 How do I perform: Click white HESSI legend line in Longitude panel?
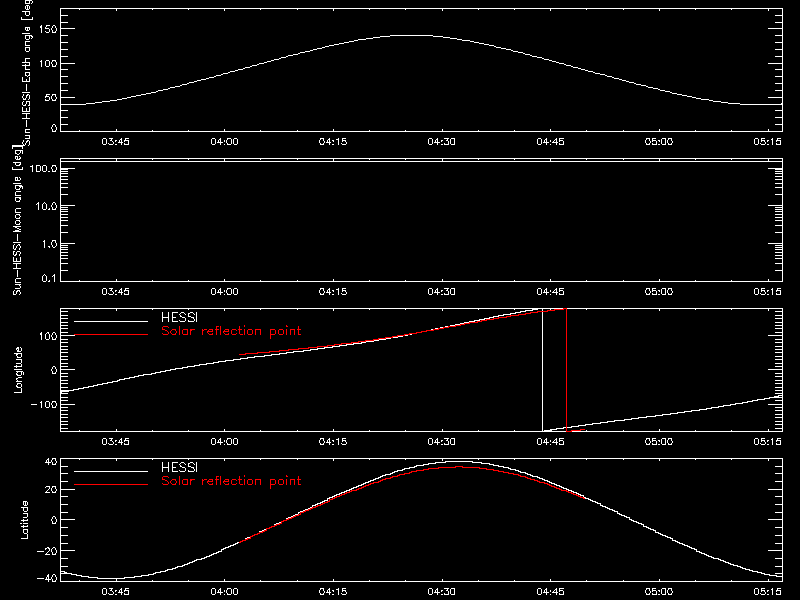tap(111, 321)
